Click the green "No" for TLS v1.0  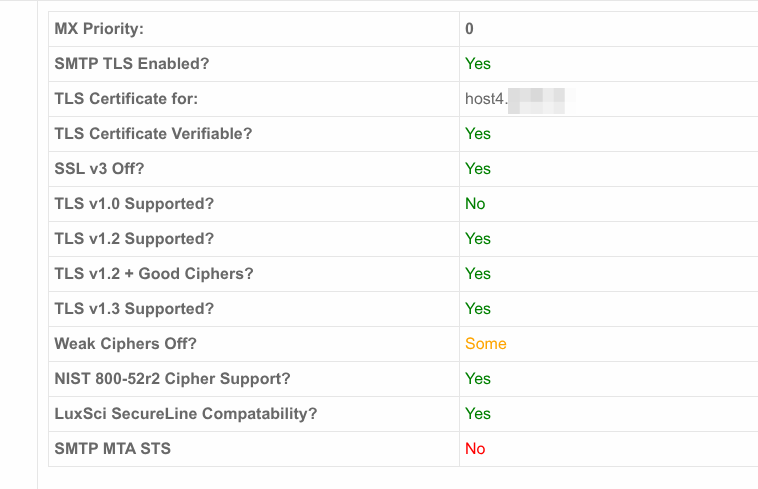[475, 204]
